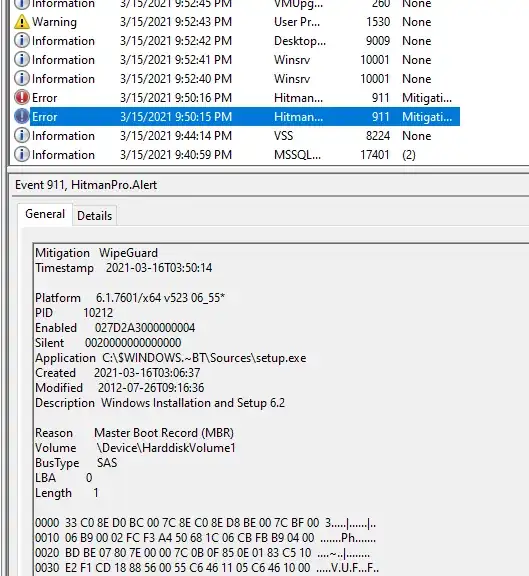The height and width of the screenshot is (576, 529).
Task: Click the Hitman... source in the selected row
Action: click(298, 117)
